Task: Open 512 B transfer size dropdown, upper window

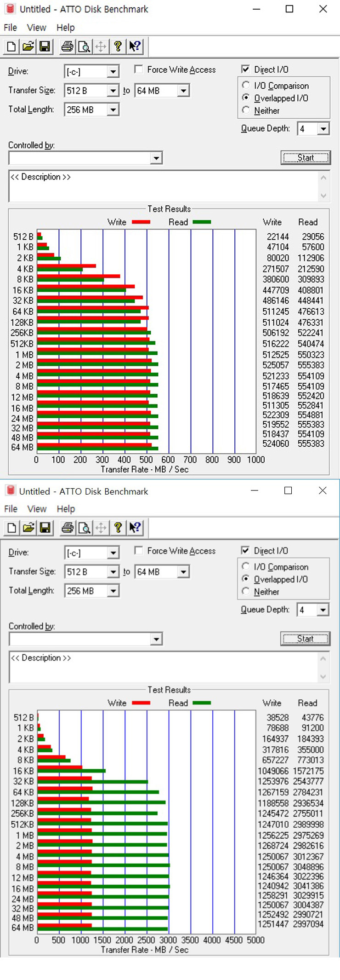Action: [113, 91]
